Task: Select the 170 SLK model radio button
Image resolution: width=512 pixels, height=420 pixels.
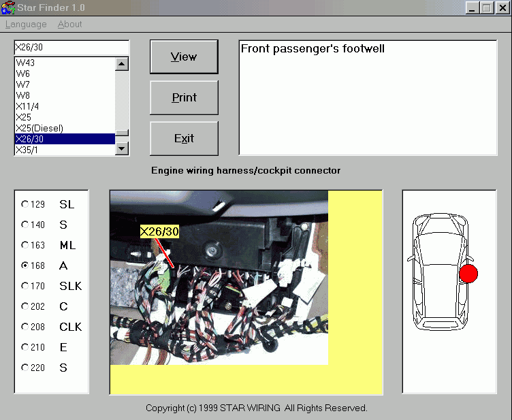Action: [25, 286]
